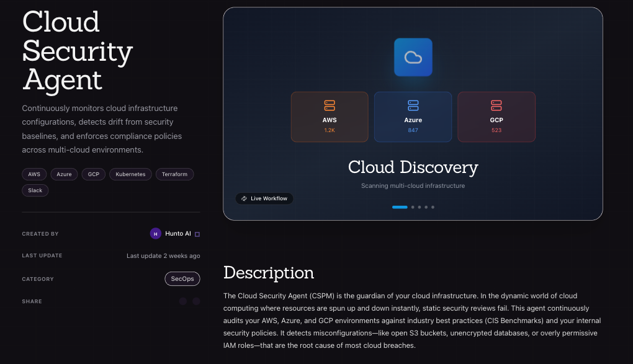Click the square icon next to Hunto AI

tap(196, 233)
